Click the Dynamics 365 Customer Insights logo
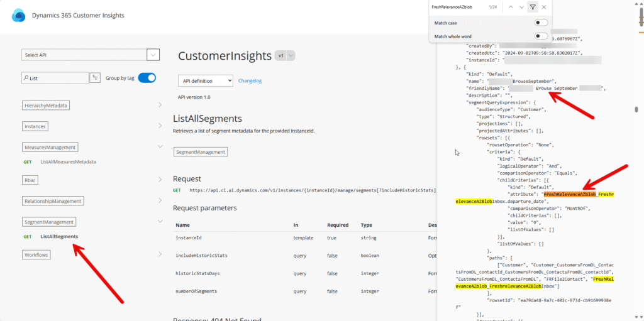 pos(19,16)
